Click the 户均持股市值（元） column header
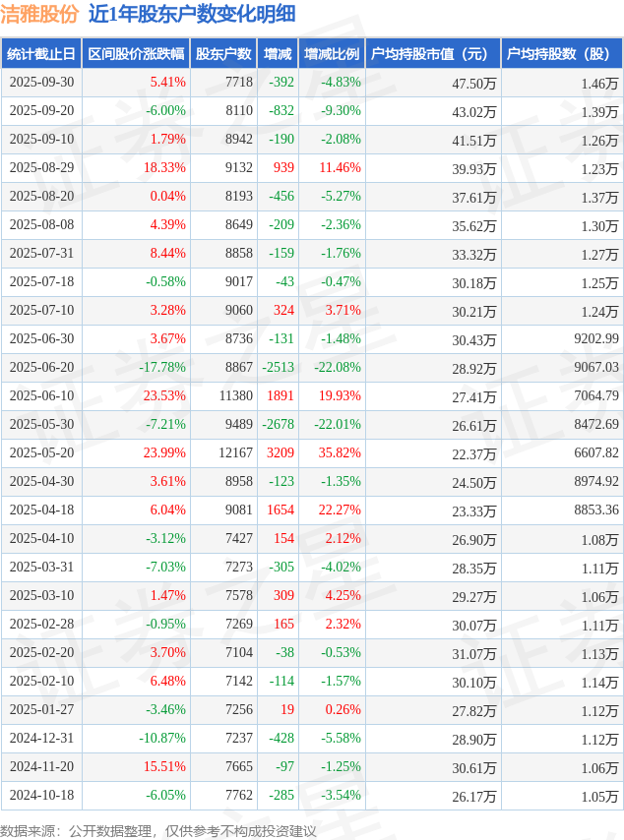Image resolution: width=624 pixels, height=840 pixels. point(433,54)
